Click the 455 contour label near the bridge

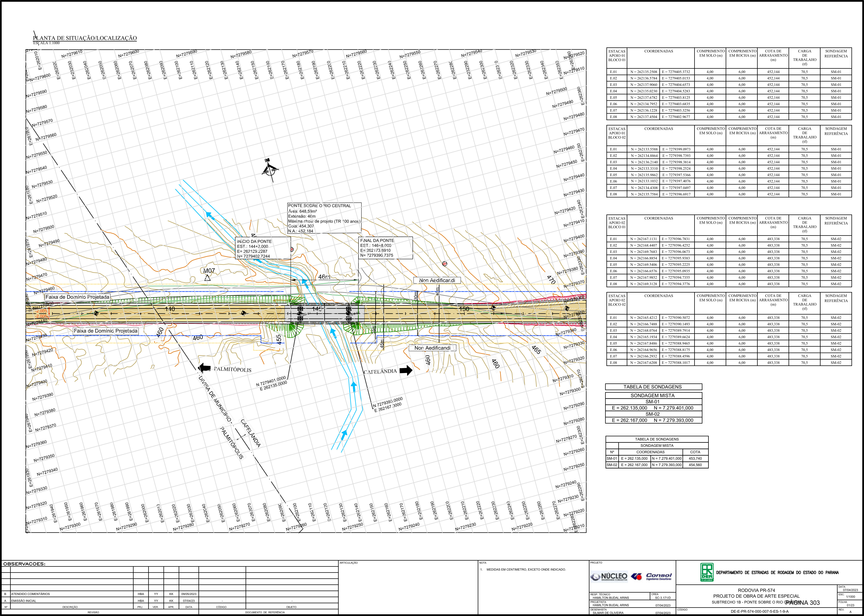coord(279,339)
